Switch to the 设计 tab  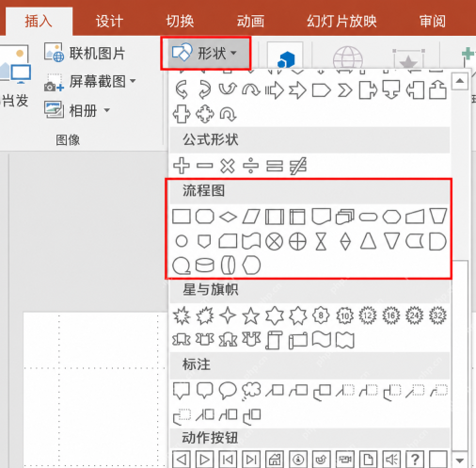[109, 22]
